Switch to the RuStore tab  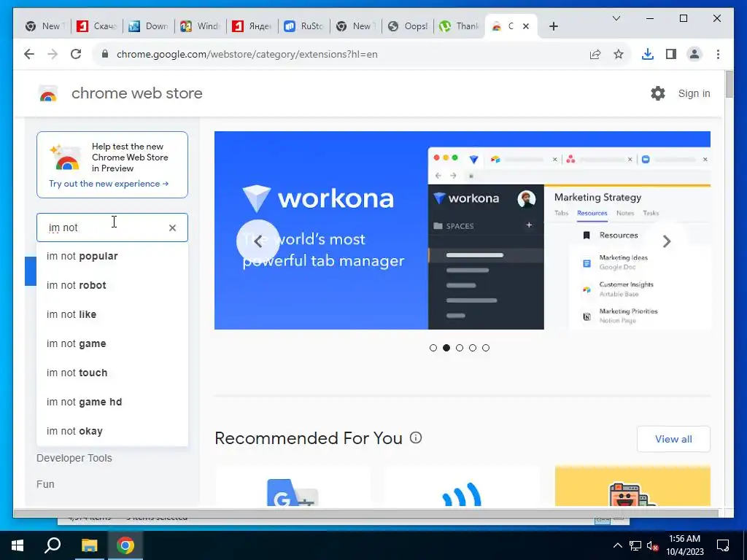pos(303,26)
